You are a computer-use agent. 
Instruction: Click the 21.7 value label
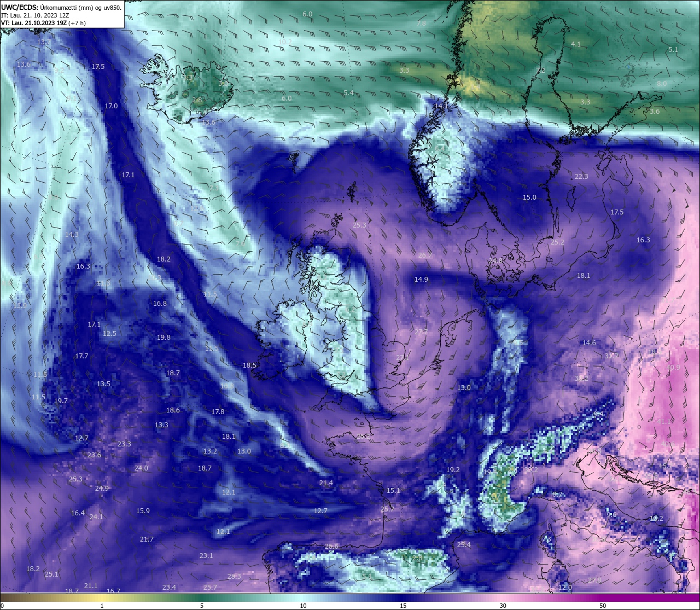point(147,539)
